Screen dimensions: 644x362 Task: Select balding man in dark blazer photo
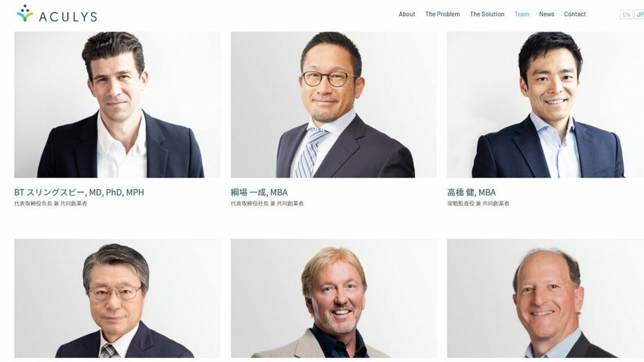[x=546, y=298]
